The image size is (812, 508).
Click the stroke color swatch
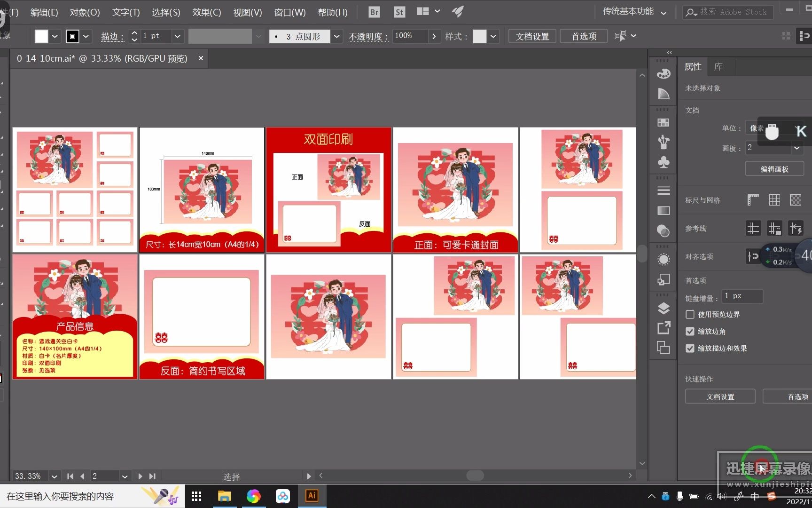[x=72, y=36]
